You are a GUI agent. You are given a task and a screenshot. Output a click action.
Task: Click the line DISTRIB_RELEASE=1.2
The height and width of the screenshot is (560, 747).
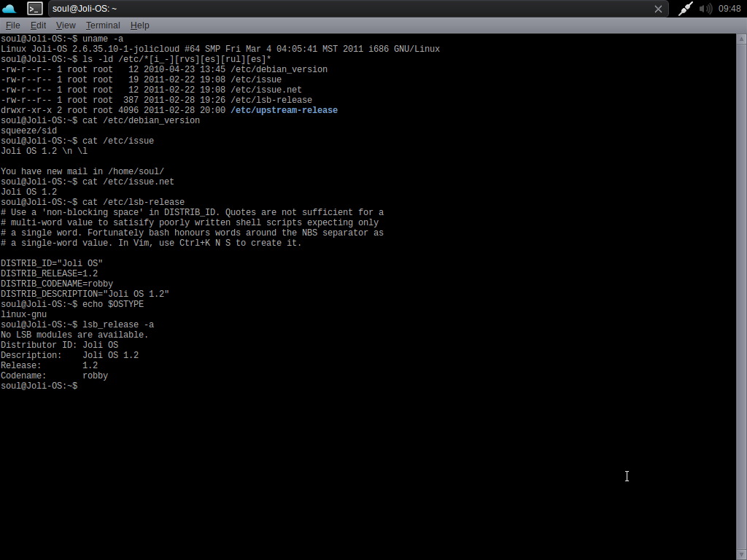(49, 273)
